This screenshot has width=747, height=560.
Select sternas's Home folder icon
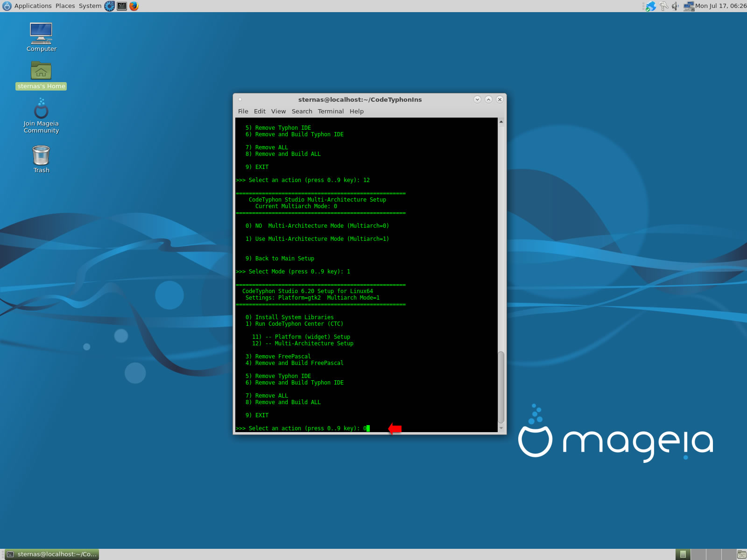click(41, 76)
